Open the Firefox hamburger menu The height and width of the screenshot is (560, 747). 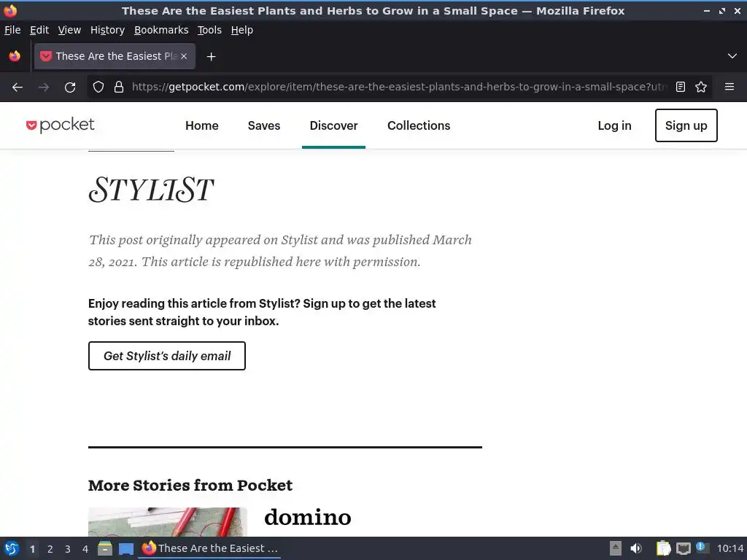[x=729, y=87]
